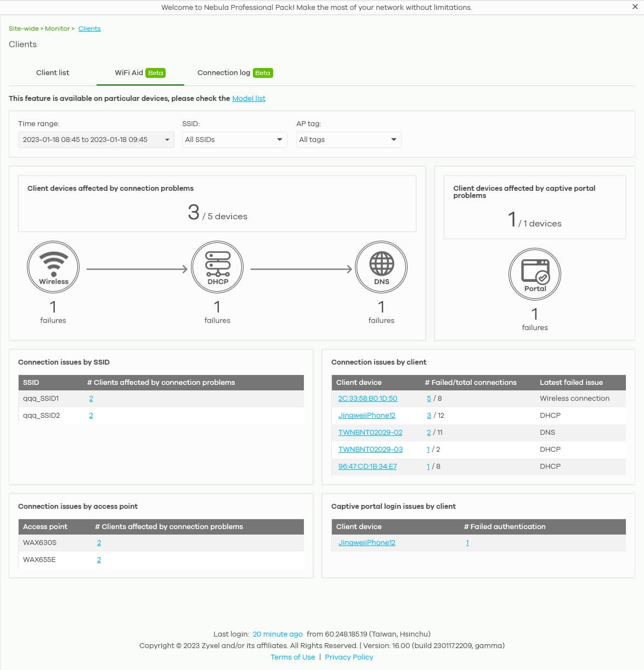Open the Time range dropdown

[x=95, y=140]
